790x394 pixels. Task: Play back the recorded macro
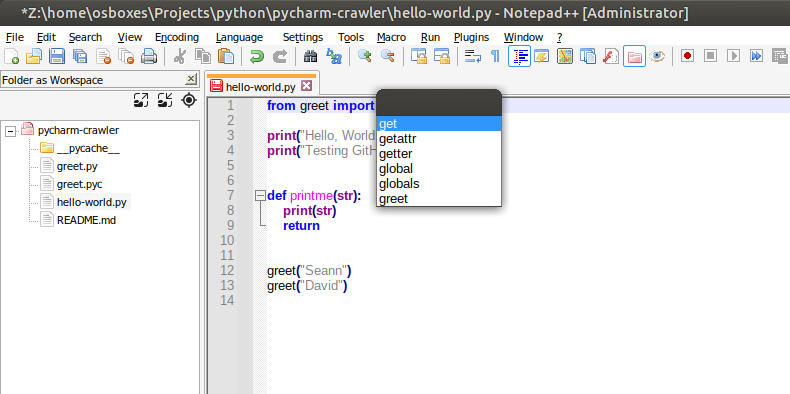tap(734, 55)
